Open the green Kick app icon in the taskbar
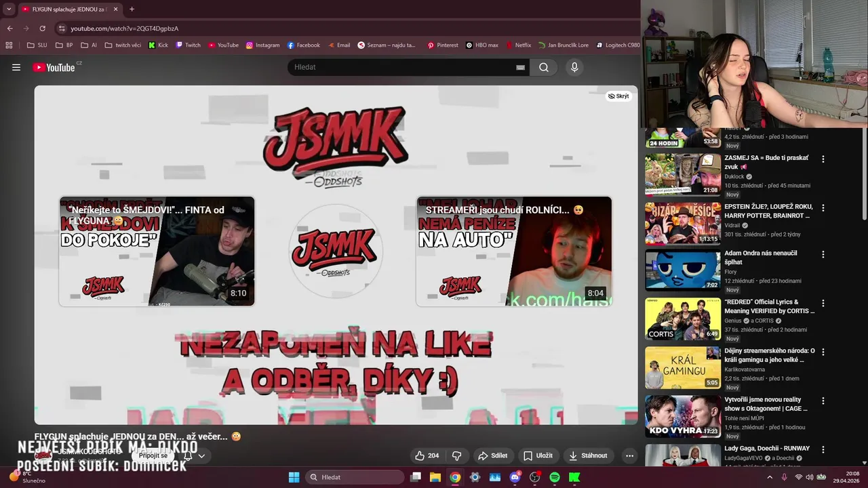The height and width of the screenshot is (488, 868). point(574,477)
